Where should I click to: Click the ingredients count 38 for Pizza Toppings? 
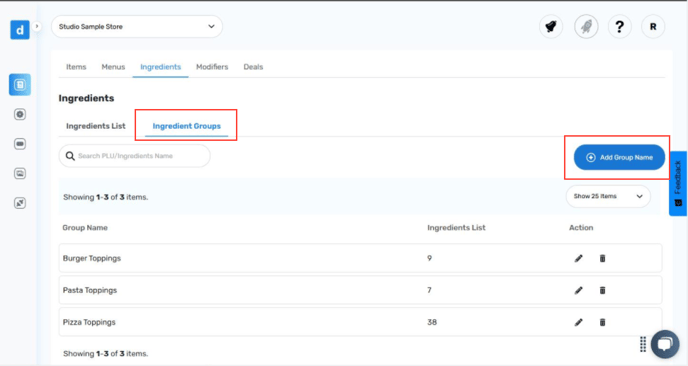[x=432, y=322]
